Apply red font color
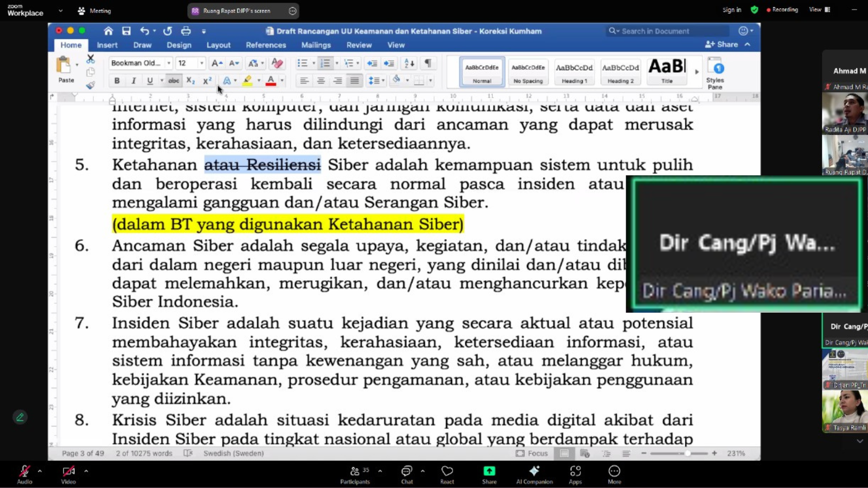Screen dimensions: 868x488 (271, 81)
